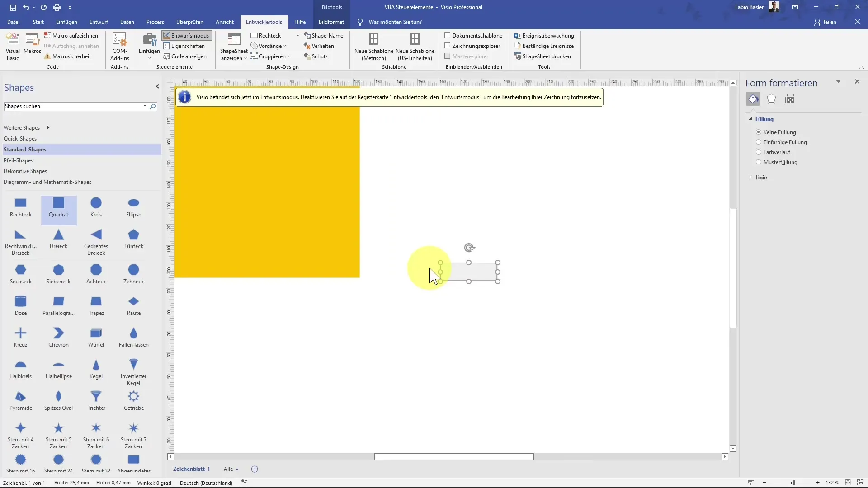Screen dimensions: 868x488
Task: Select the Quadrat shape
Action: (x=59, y=210)
